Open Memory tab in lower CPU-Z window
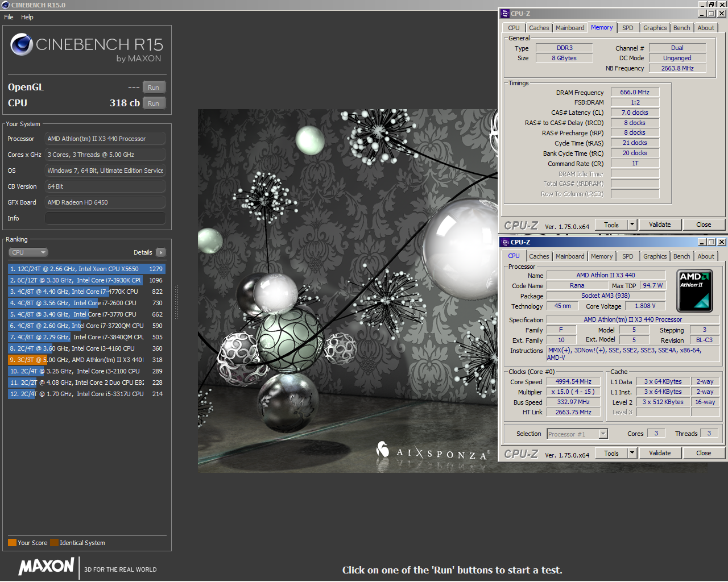This screenshot has height=582, width=728. click(601, 256)
